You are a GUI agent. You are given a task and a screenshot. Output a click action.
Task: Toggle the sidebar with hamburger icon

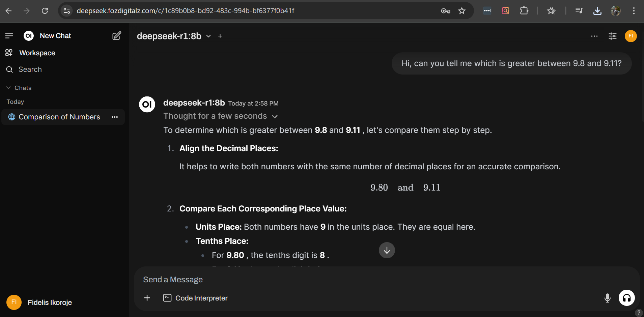point(9,36)
